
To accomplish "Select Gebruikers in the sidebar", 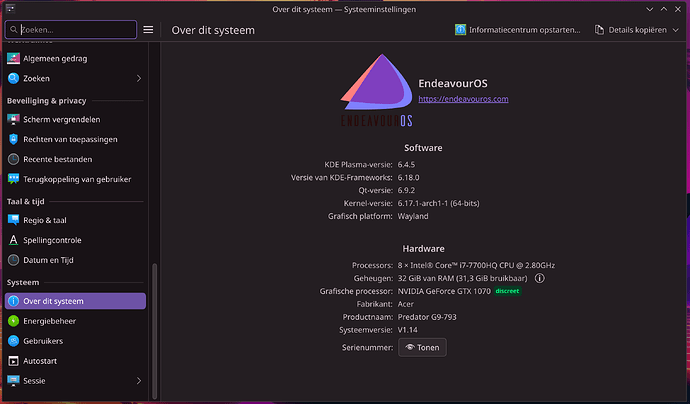I will point(43,341).
